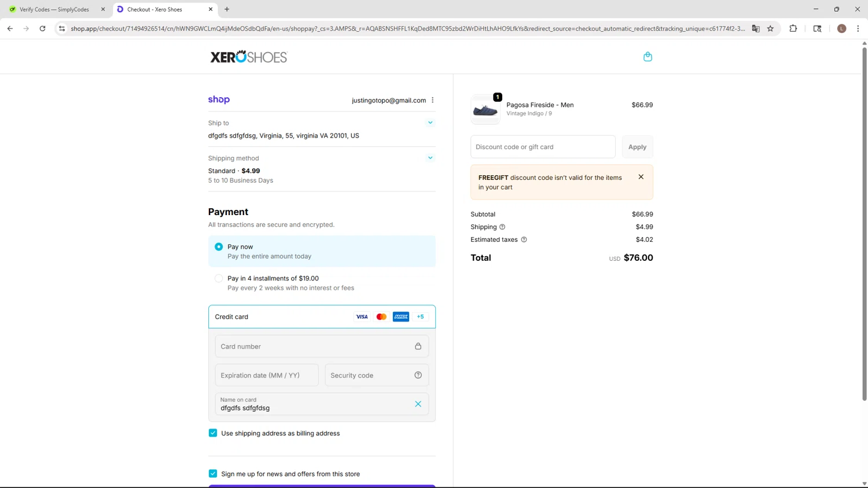Uncheck Sign me up for news and offers
This screenshot has width=868, height=488.
213,474
